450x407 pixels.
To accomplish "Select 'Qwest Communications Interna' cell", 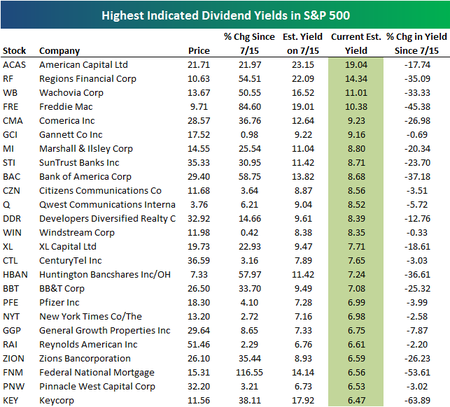I will pos(107,205).
